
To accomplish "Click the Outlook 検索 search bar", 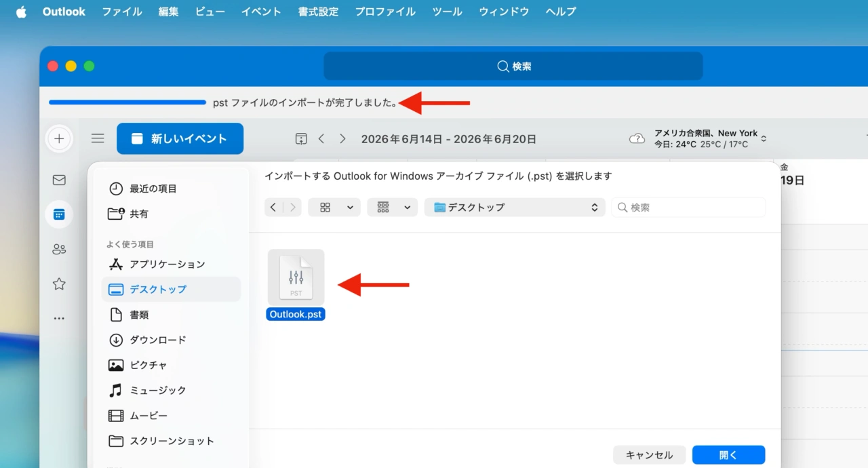I will click(x=513, y=66).
